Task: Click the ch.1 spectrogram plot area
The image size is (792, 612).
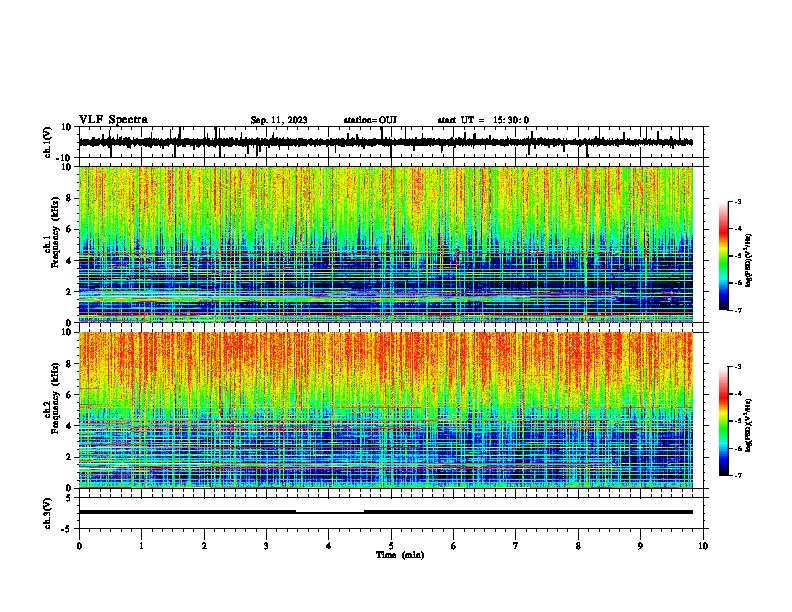Action: click(x=385, y=244)
